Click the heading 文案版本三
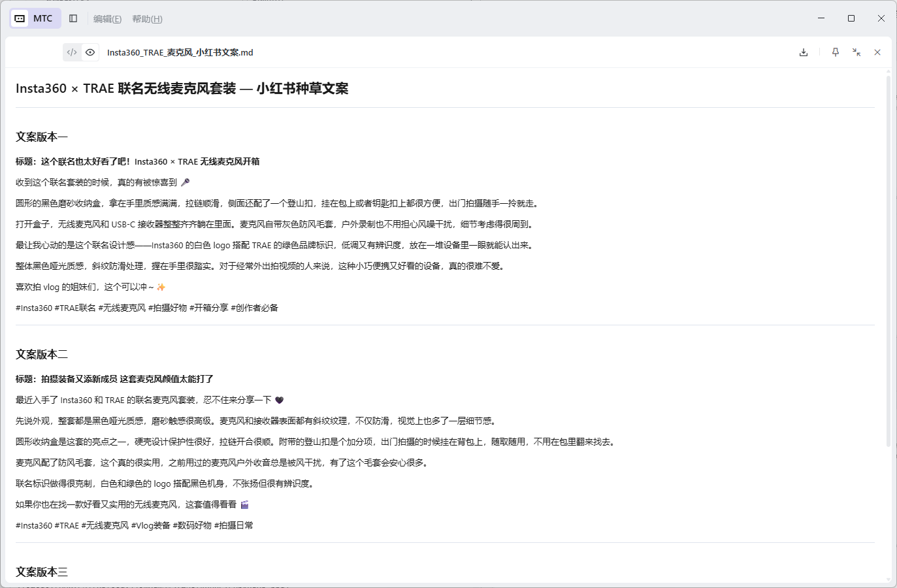The width and height of the screenshot is (897, 588). pyautogui.click(x=42, y=572)
